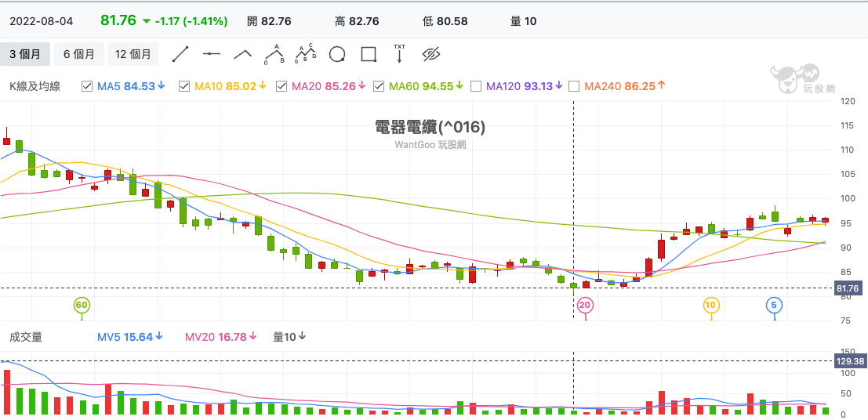The image size is (868, 420).
Task: Click the yellow 10-day marker pin
Action: (x=711, y=306)
